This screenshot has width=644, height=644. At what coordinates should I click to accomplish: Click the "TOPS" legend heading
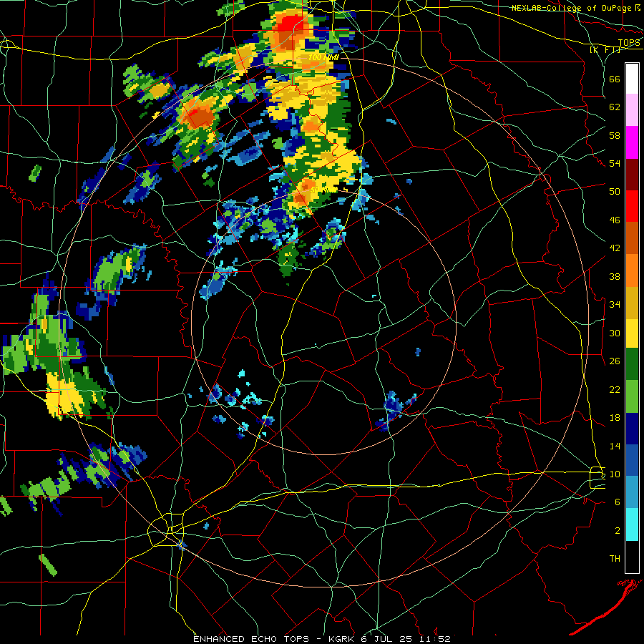[629, 42]
